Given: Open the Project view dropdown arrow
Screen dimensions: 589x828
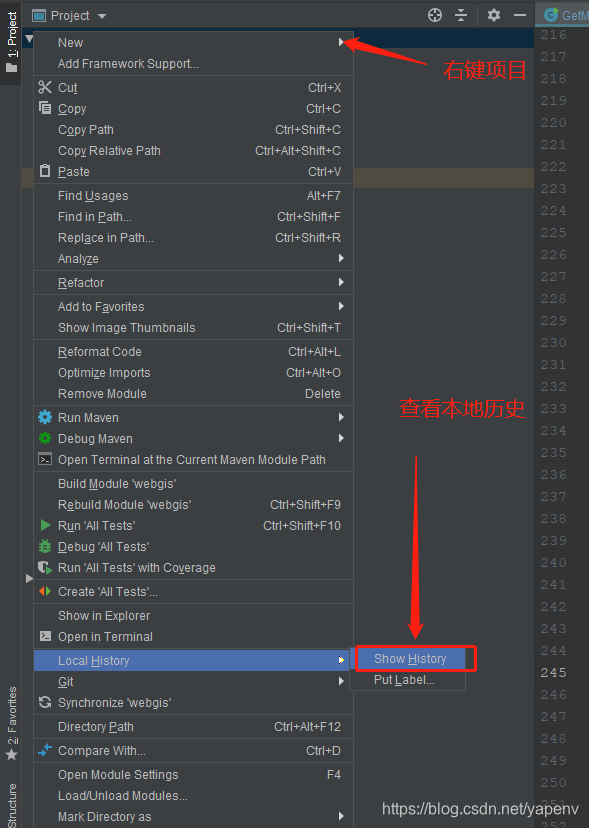Looking at the screenshot, I should (102, 16).
